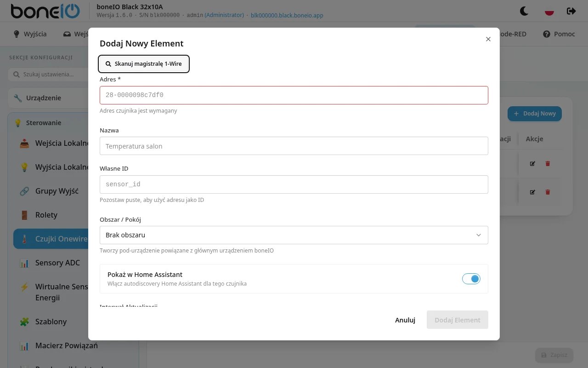This screenshot has height=368, width=588.
Task: Click the red delete icon in first row
Action: point(548,163)
